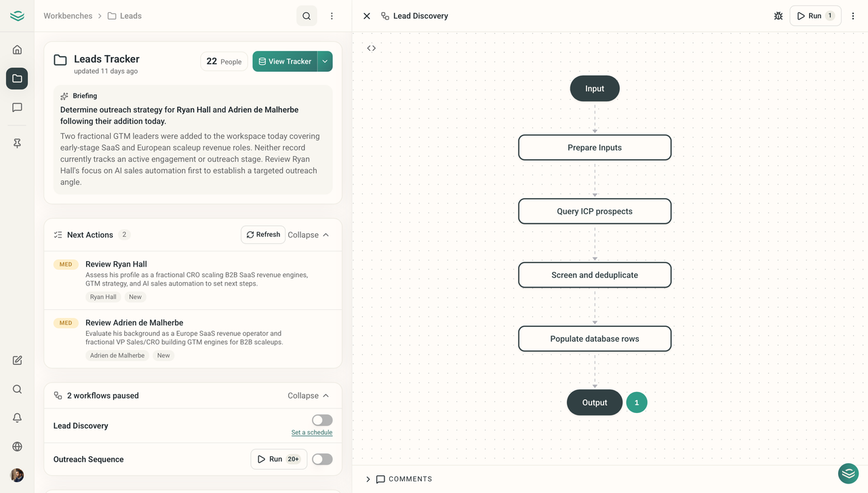Click the sidebar search magnifier icon
Image resolution: width=868 pixels, height=493 pixels.
(17, 389)
